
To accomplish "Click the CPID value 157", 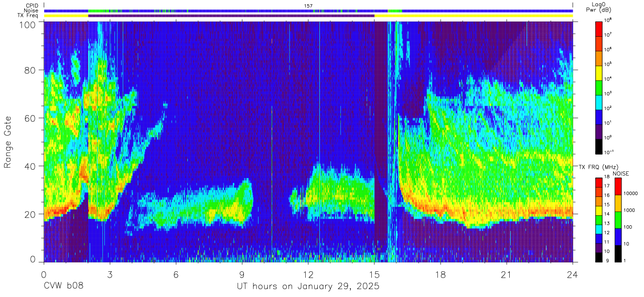I will [308, 6].
